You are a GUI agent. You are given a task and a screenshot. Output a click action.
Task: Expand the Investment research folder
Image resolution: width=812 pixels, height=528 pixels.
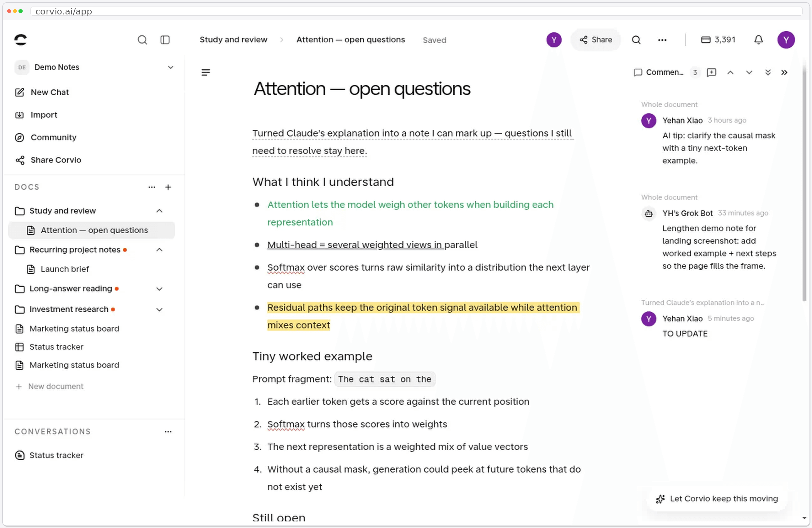159,310
